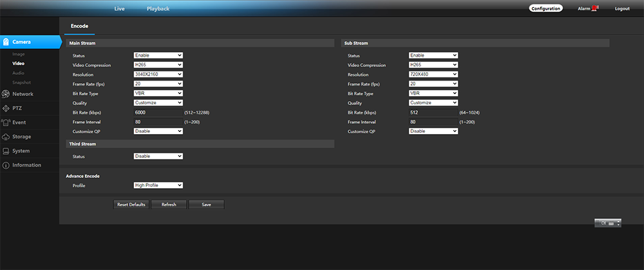
Task: Open Main Stream Resolution dropdown
Action: 158,74
